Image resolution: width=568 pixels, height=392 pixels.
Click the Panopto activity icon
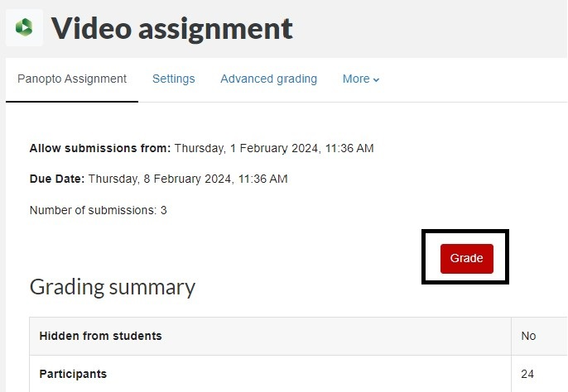click(24, 27)
